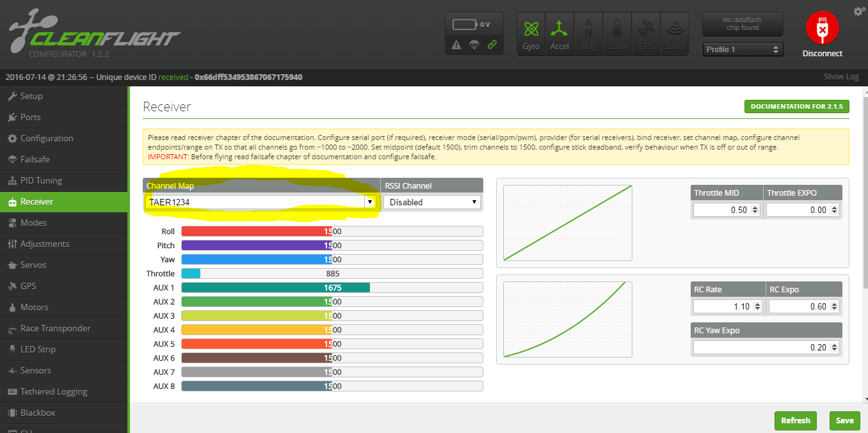Viewport: 868px width, 433px height.
Task: Open the Failsafe tab
Action: click(x=64, y=159)
